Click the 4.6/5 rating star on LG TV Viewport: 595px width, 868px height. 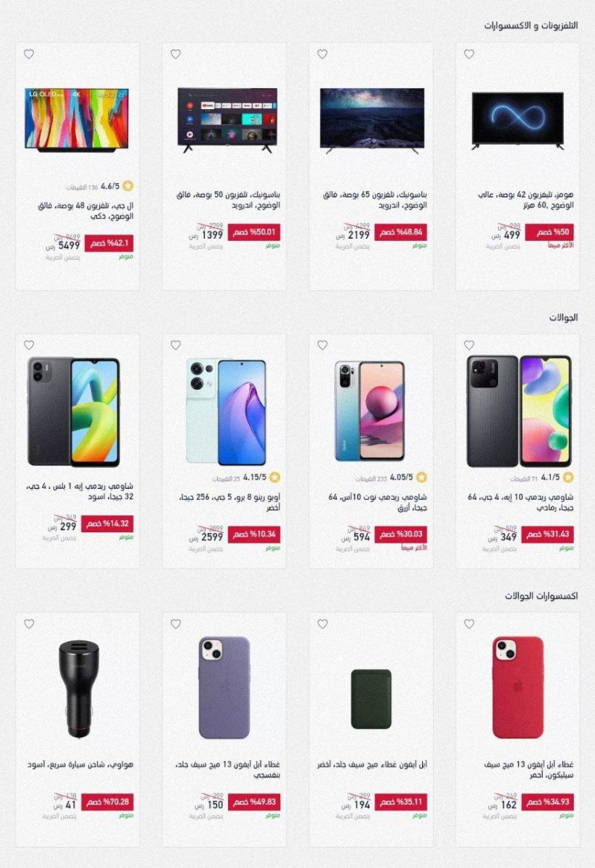pos(128,186)
